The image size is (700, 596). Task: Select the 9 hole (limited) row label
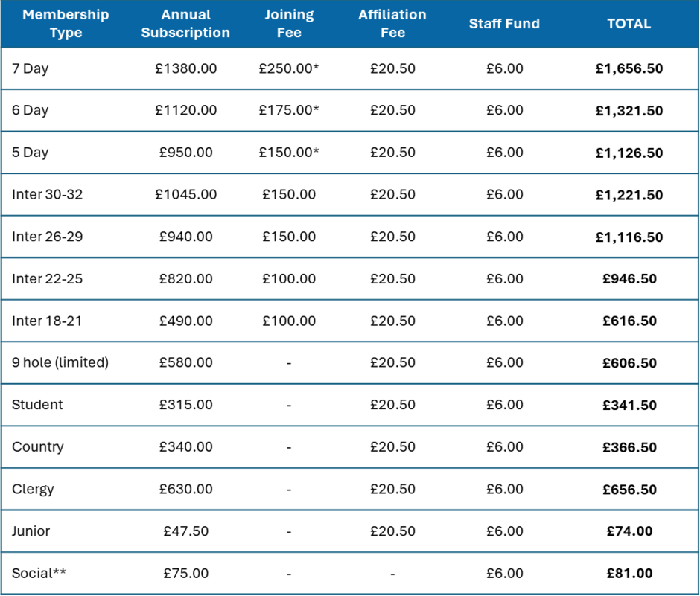tap(60, 363)
